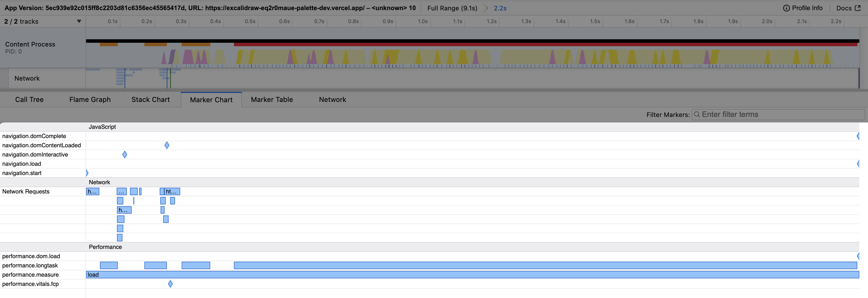Click the navigation.domInteractive diamond marker
The width and height of the screenshot is (868, 298).
[x=125, y=154]
